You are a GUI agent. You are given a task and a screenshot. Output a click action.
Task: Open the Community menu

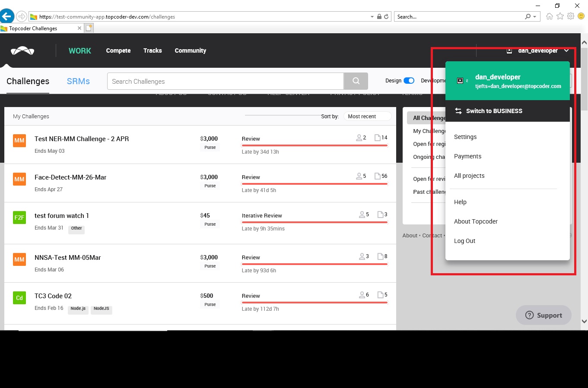pyautogui.click(x=191, y=50)
